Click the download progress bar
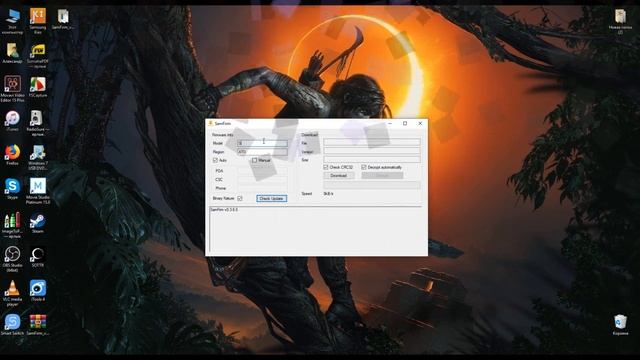 point(372,185)
